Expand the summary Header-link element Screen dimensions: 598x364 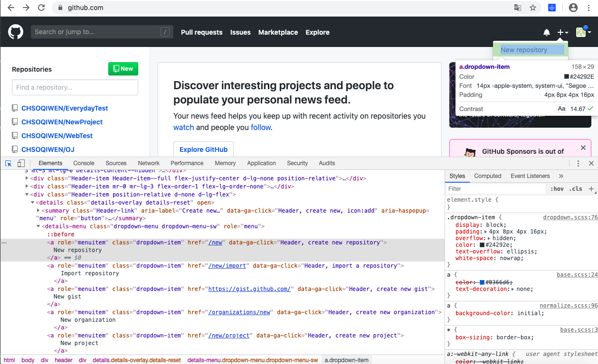(x=38, y=210)
